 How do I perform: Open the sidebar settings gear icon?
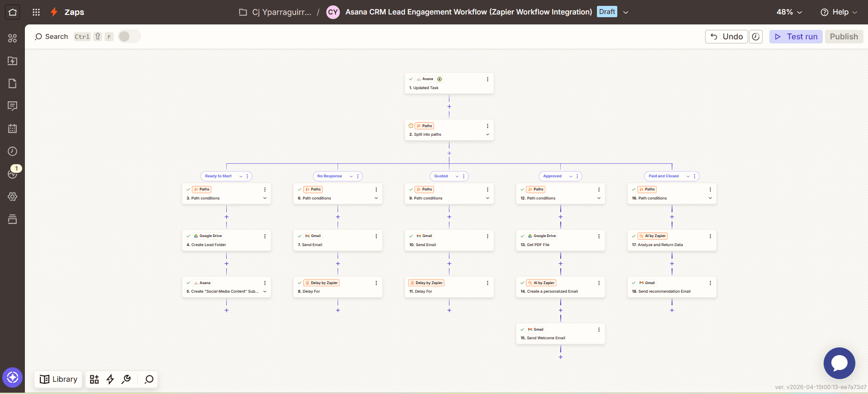12,197
